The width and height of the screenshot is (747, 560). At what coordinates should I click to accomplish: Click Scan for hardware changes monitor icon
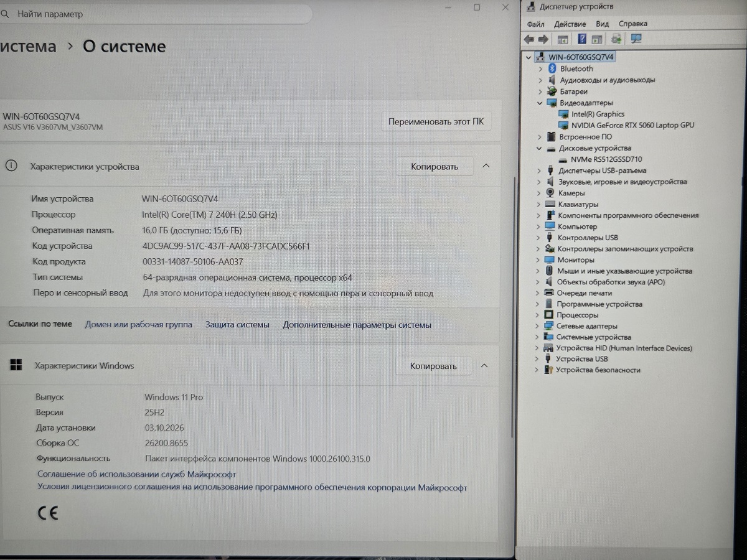pos(636,39)
